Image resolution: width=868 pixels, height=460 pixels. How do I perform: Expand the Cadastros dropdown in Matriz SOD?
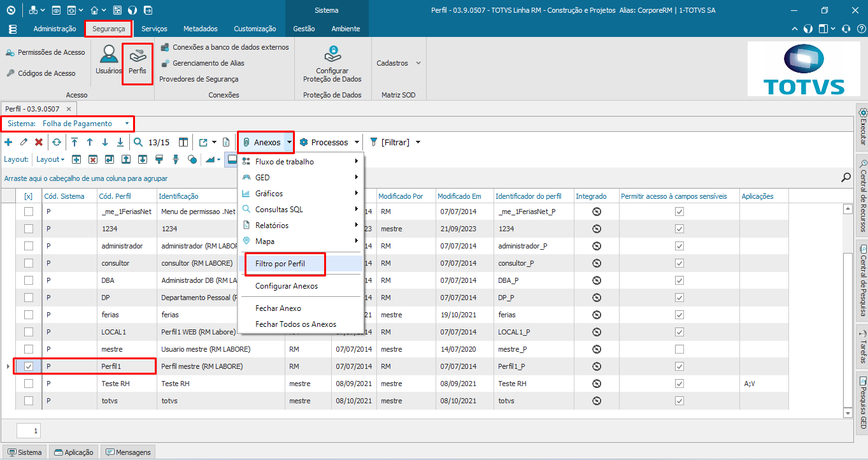[418, 63]
